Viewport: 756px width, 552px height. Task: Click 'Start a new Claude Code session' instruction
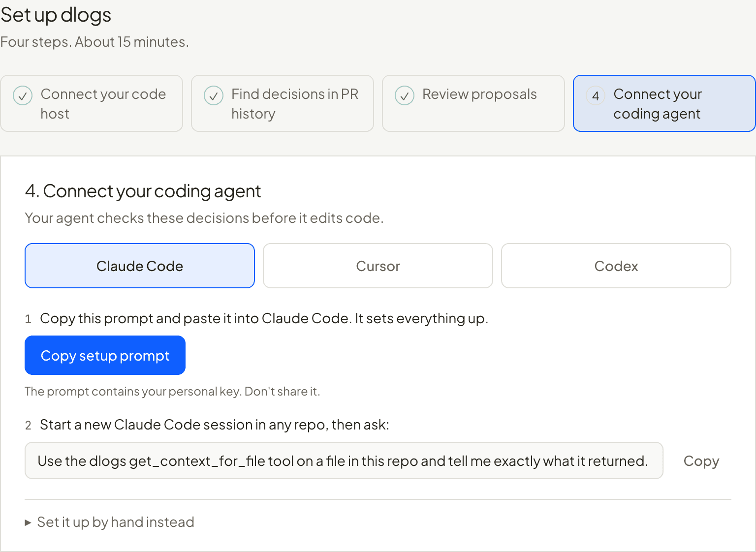(x=215, y=425)
